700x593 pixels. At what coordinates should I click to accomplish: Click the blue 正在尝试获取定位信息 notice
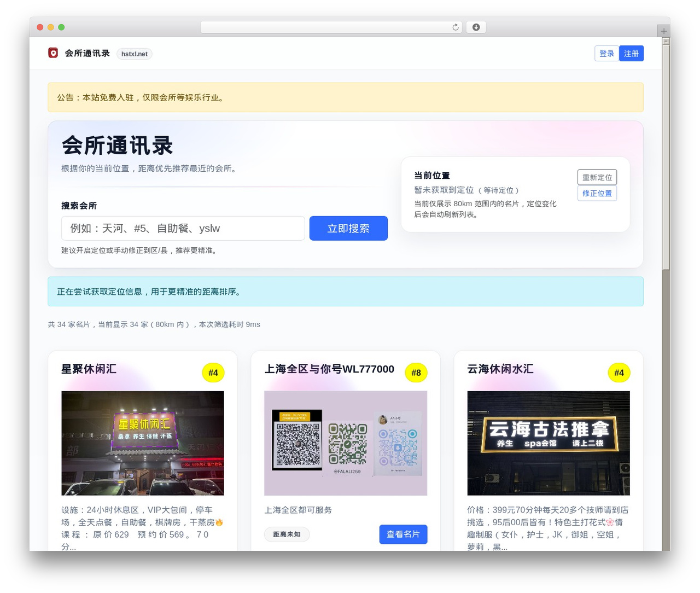pos(346,292)
